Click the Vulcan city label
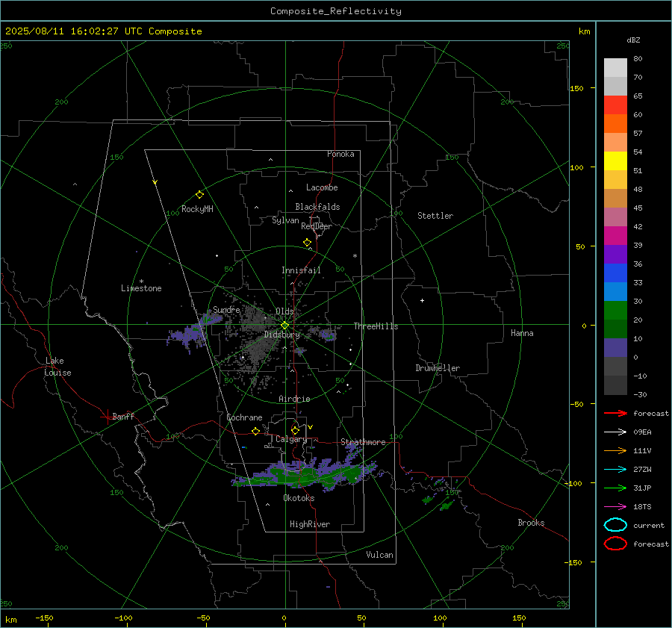Screen dimensions: 672x628 pos(380,555)
